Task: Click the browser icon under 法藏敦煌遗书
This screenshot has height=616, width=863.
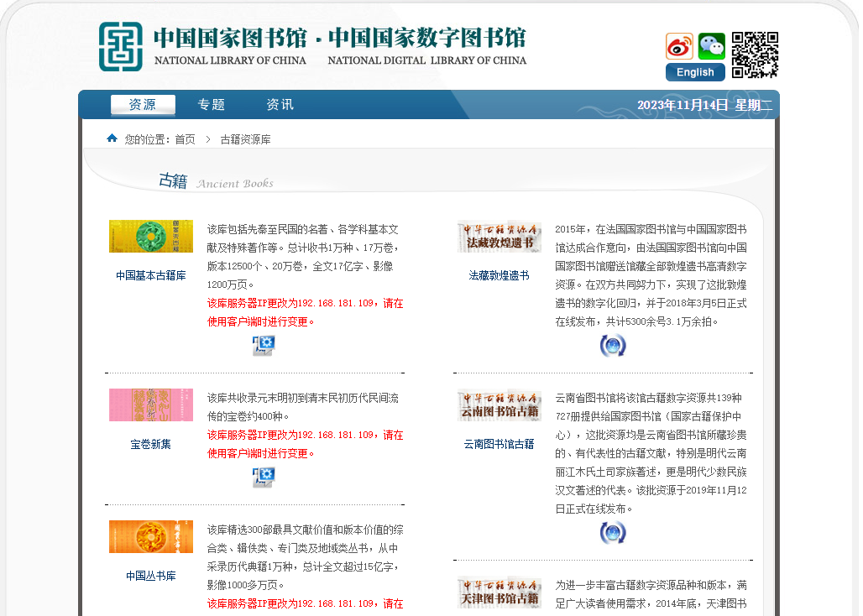Action: 613,346
